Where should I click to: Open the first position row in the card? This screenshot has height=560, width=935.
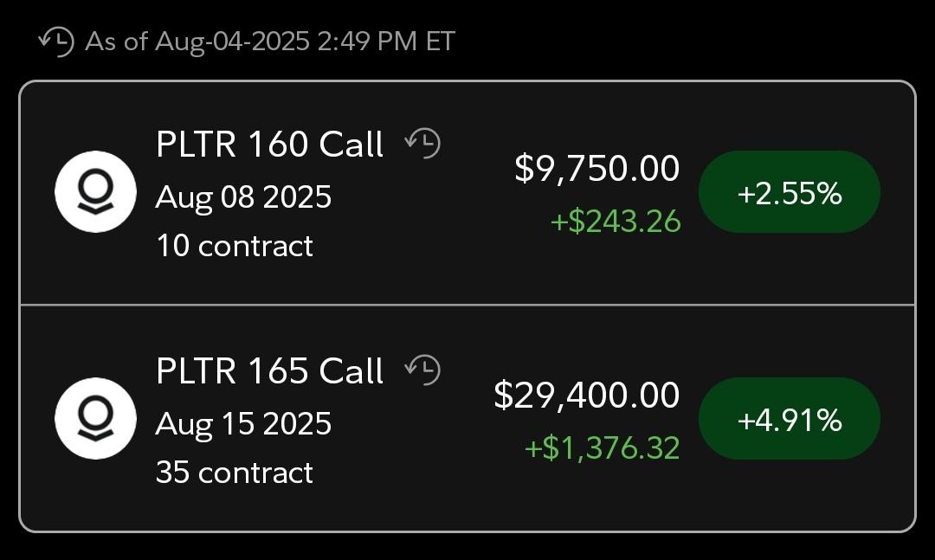[467, 193]
